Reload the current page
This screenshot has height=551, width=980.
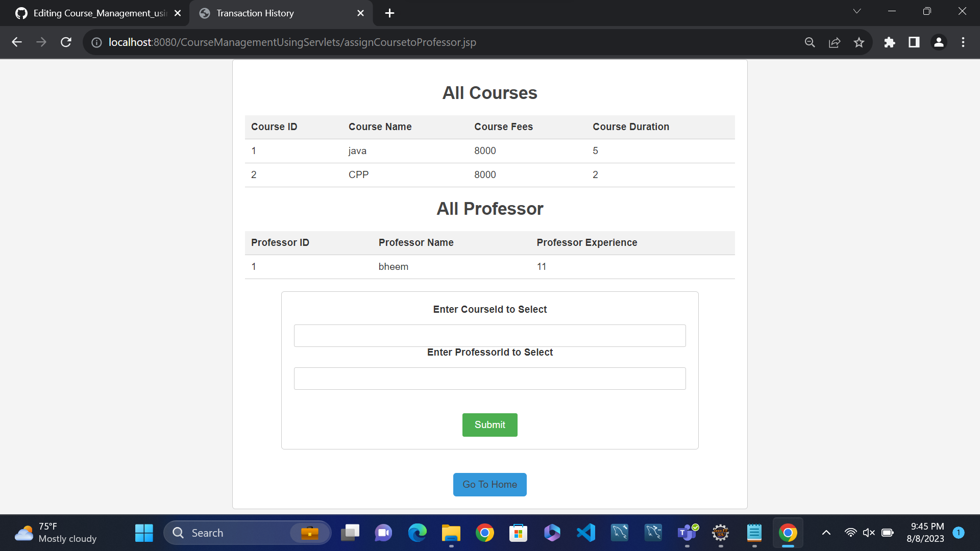click(66, 42)
